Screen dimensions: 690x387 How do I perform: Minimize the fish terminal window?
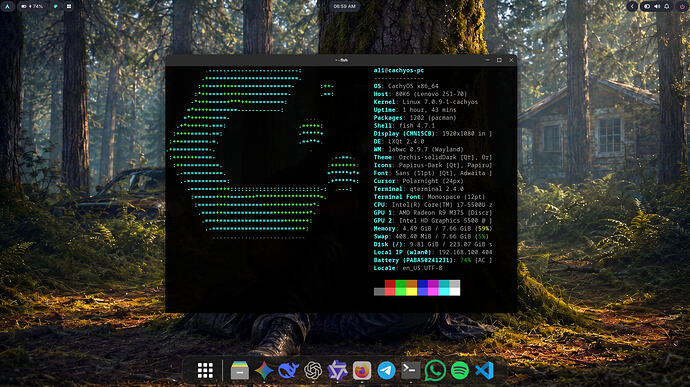(488, 60)
